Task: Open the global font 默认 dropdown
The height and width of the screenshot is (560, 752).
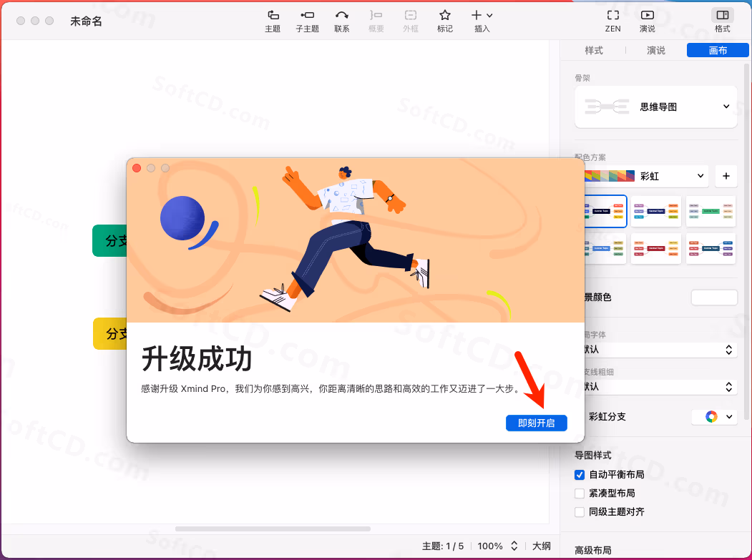Action: (660, 350)
